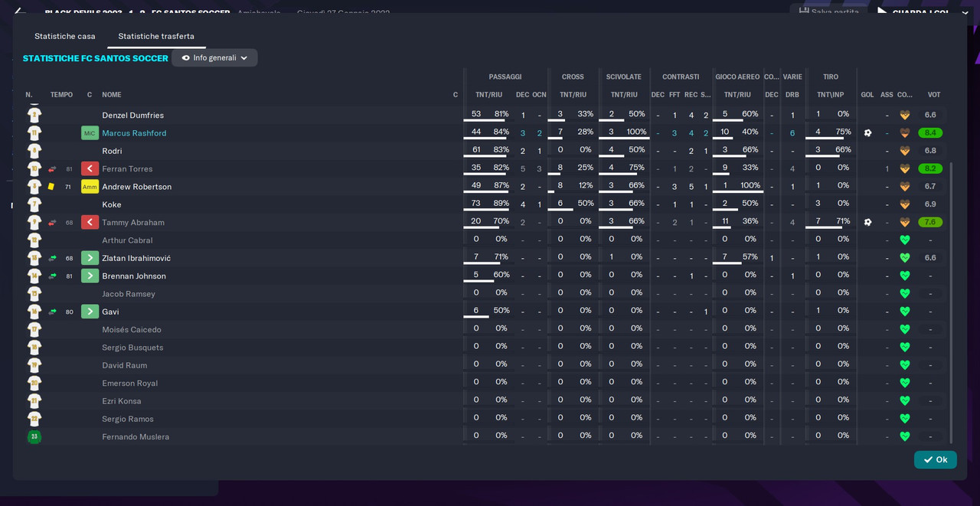980x506 pixels.
Task: Click the Emerson Royal player name
Action: click(x=130, y=384)
